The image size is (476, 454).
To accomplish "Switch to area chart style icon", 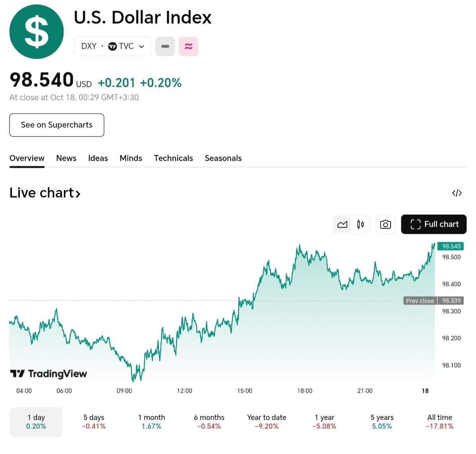I will (x=342, y=224).
